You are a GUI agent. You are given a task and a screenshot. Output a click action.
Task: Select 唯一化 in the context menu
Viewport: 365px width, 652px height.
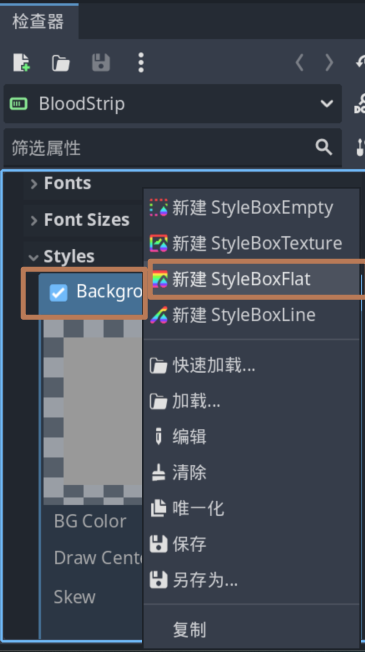click(x=252, y=508)
